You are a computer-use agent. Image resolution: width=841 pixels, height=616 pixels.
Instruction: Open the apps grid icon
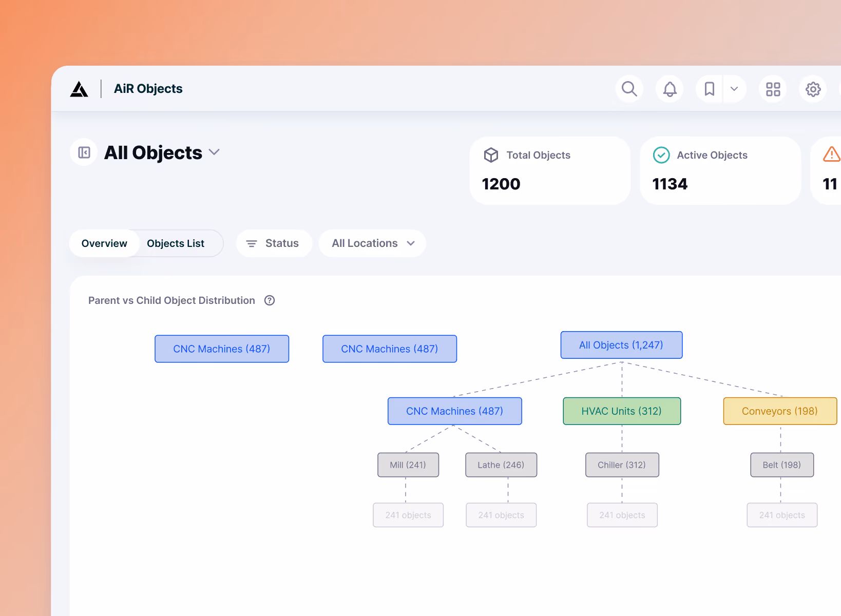[773, 89]
